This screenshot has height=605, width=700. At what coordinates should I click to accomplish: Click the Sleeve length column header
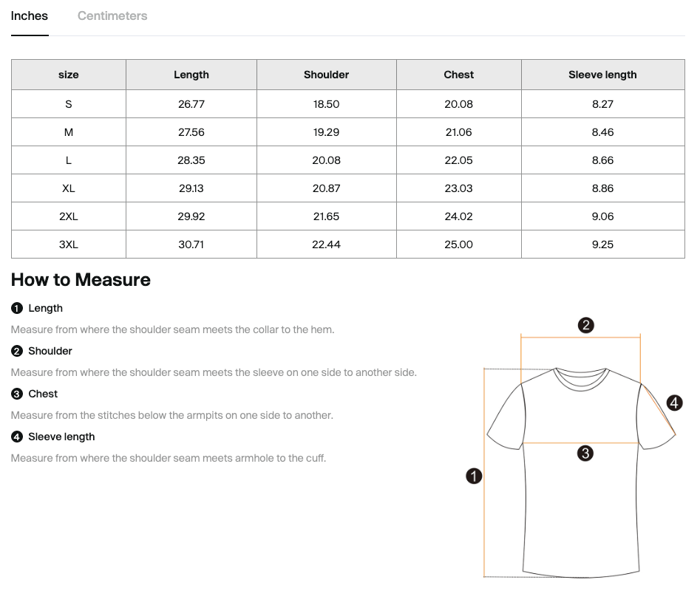(x=602, y=75)
